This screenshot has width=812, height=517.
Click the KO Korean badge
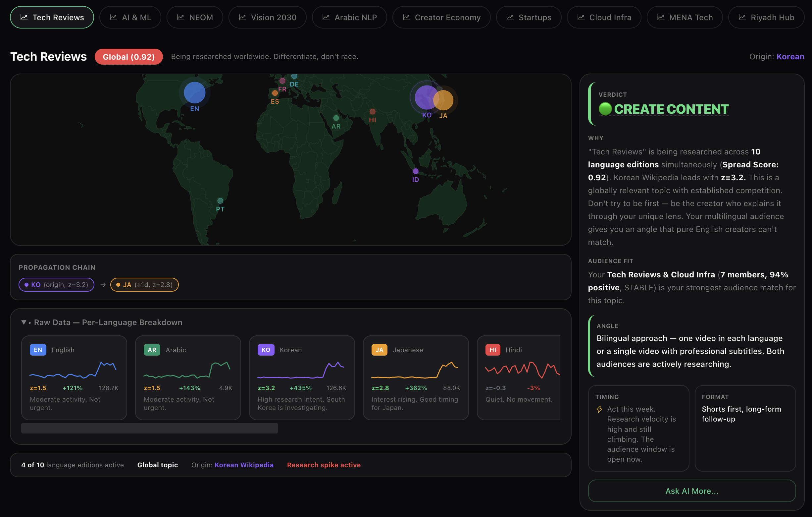(266, 350)
